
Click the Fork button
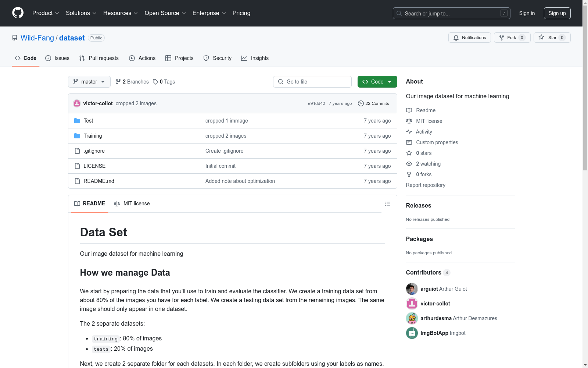(512, 38)
